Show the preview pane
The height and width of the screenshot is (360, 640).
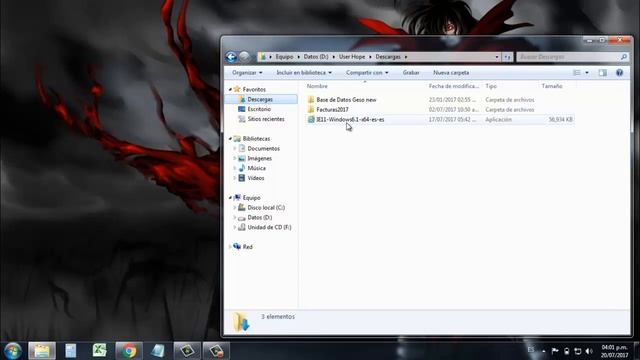[x=602, y=73]
